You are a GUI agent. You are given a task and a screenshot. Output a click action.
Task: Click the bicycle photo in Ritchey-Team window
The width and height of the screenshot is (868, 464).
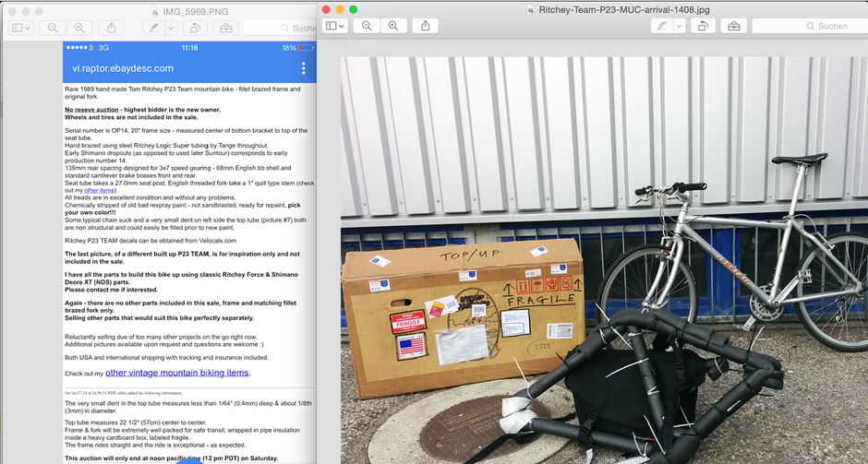[604, 260]
